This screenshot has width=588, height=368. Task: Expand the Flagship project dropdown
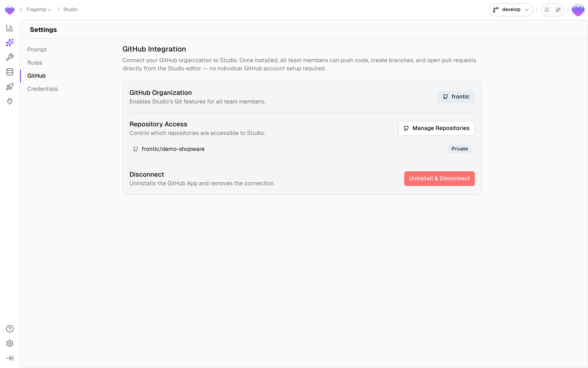pos(39,9)
